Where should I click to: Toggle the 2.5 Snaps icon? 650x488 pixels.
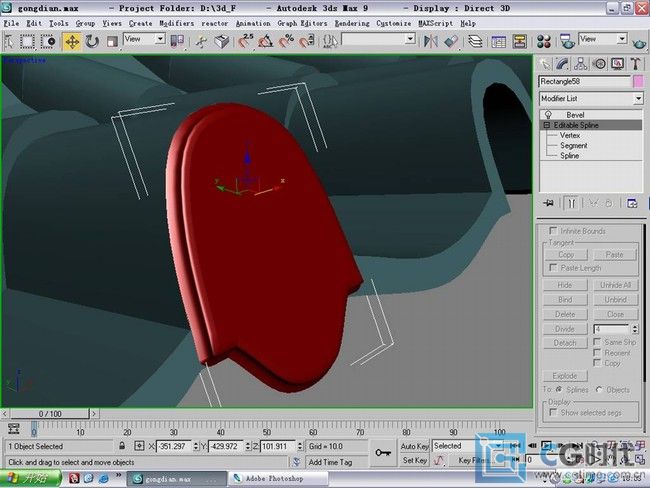tap(246, 41)
